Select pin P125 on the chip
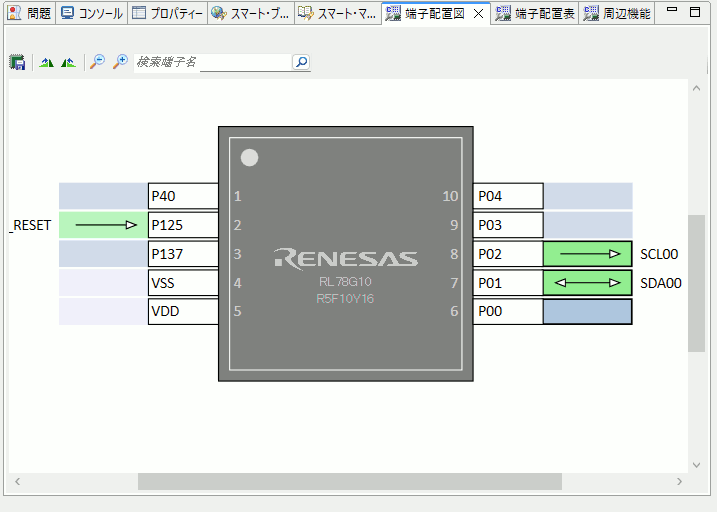Screen dimensions: 717x512 point(183,225)
